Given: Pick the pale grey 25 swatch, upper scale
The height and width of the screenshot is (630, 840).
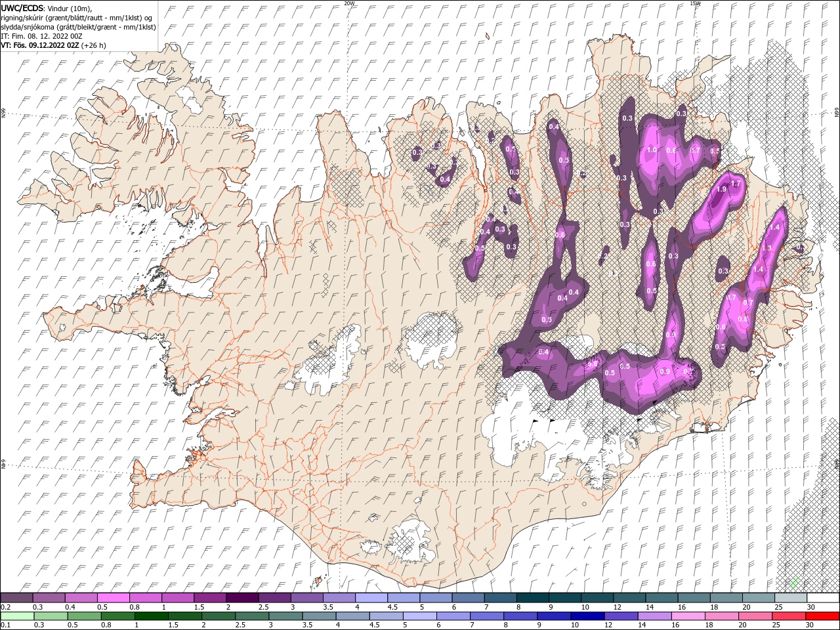Looking at the screenshot, I should (791, 598).
